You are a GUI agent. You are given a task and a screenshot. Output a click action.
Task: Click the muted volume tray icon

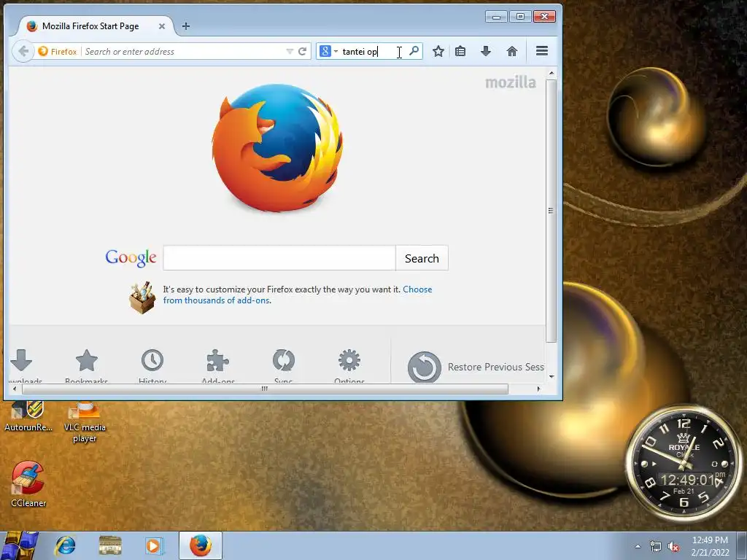(673, 547)
